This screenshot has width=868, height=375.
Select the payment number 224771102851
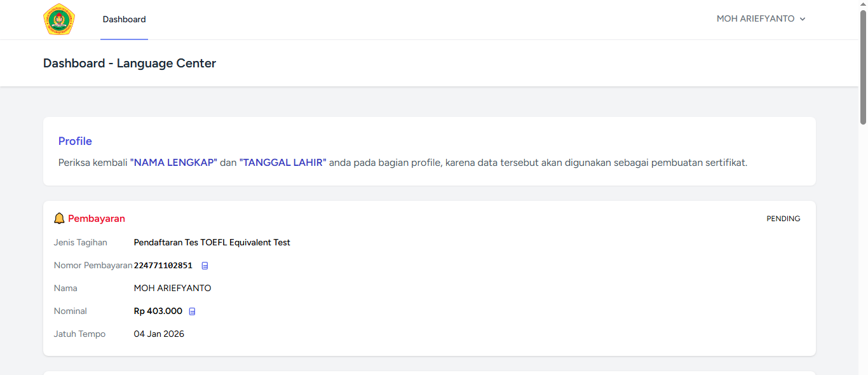tap(163, 266)
